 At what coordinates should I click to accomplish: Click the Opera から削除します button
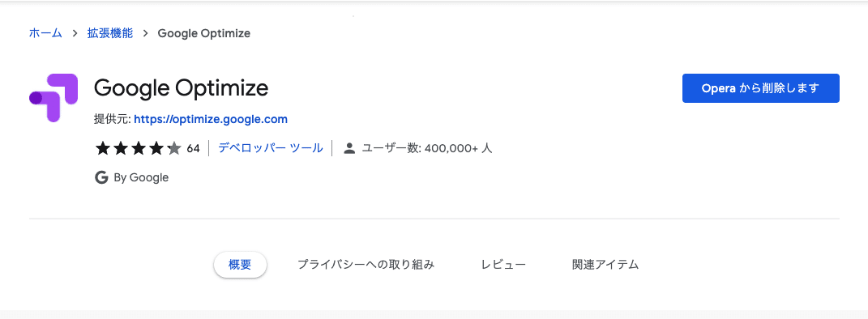(760, 88)
